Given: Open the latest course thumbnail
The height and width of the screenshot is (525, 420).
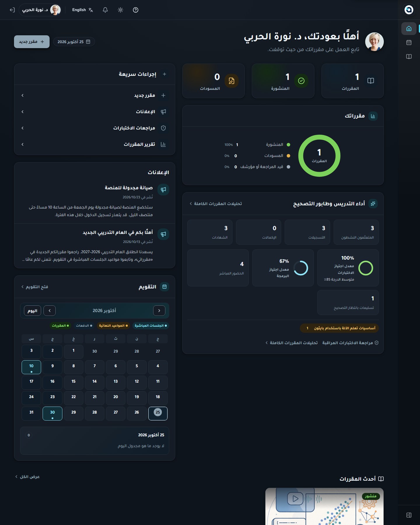Looking at the screenshot, I should point(324,506).
